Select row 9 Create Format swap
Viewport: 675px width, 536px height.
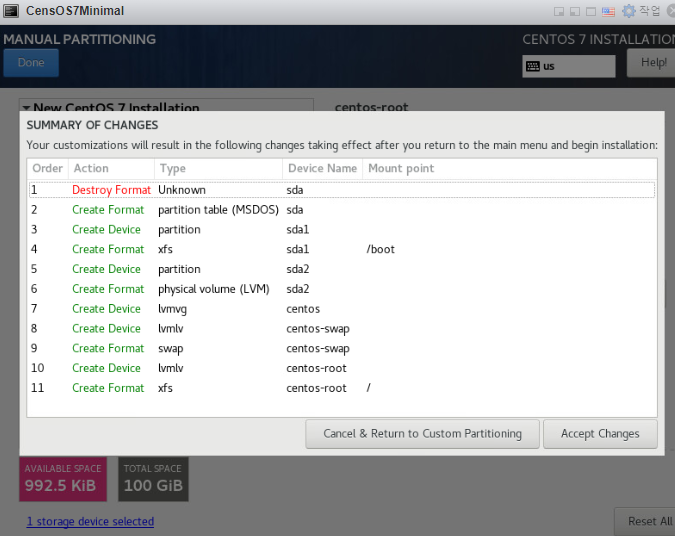[342, 348]
